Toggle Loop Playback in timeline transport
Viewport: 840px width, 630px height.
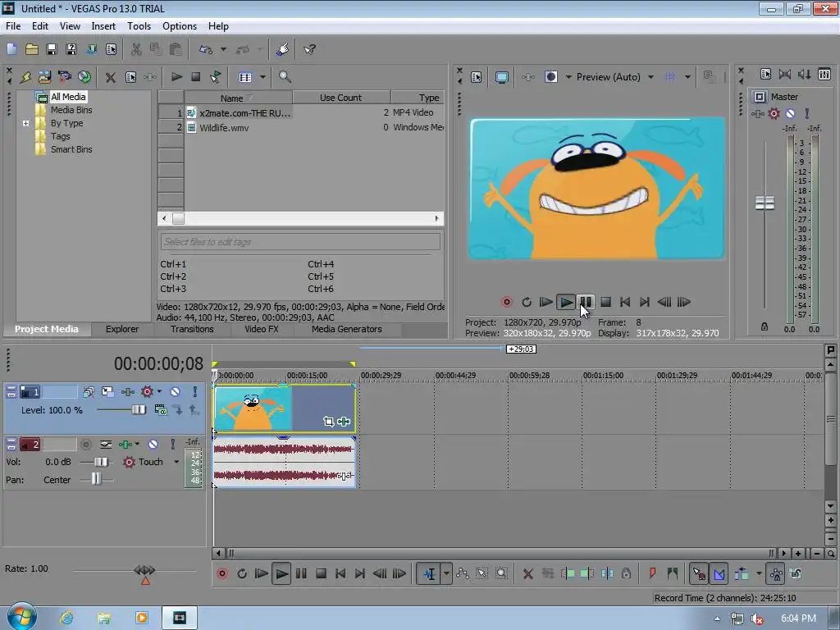pos(242,573)
